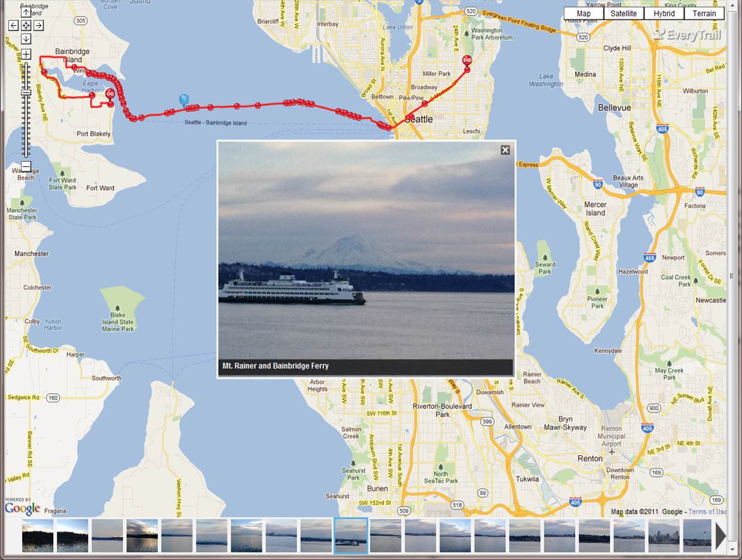
Task: Pan the map up with the arrow
Action: 26,12
